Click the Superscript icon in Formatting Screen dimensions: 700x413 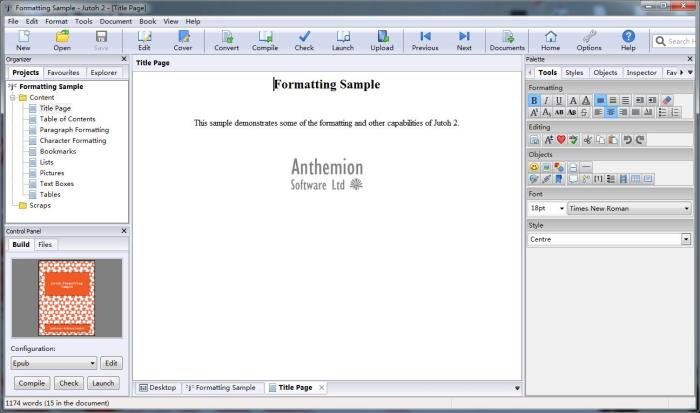click(x=534, y=113)
